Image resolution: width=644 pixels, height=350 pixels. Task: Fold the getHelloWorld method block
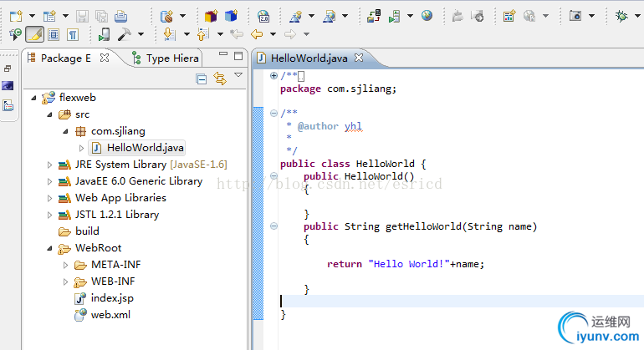[273, 226]
